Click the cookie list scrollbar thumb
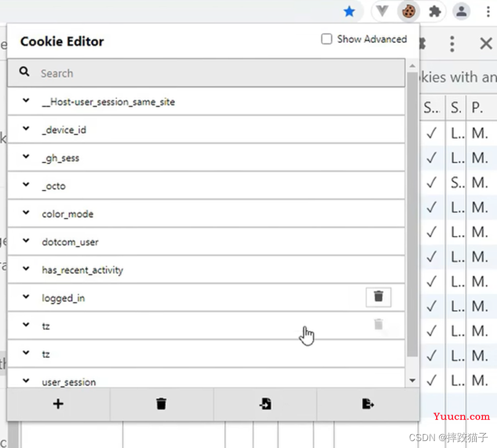The width and height of the screenshot is (497, 448). [x=412, y=214]
